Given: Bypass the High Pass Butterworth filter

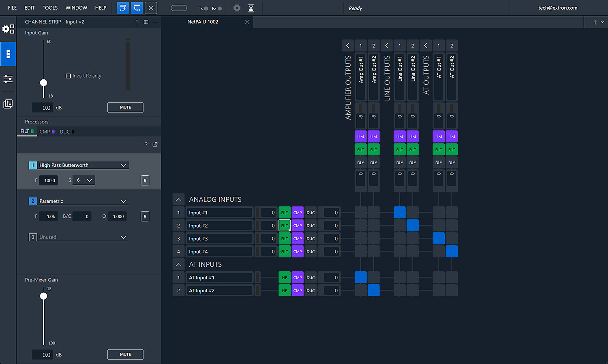Looking at the screenshot, I should pyautogui.click(x=145, y=181).
